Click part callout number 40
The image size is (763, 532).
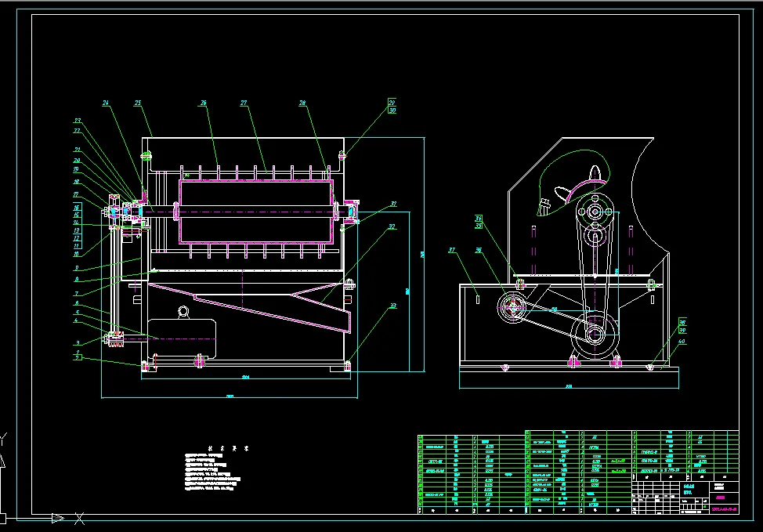(x=682, y=341)
